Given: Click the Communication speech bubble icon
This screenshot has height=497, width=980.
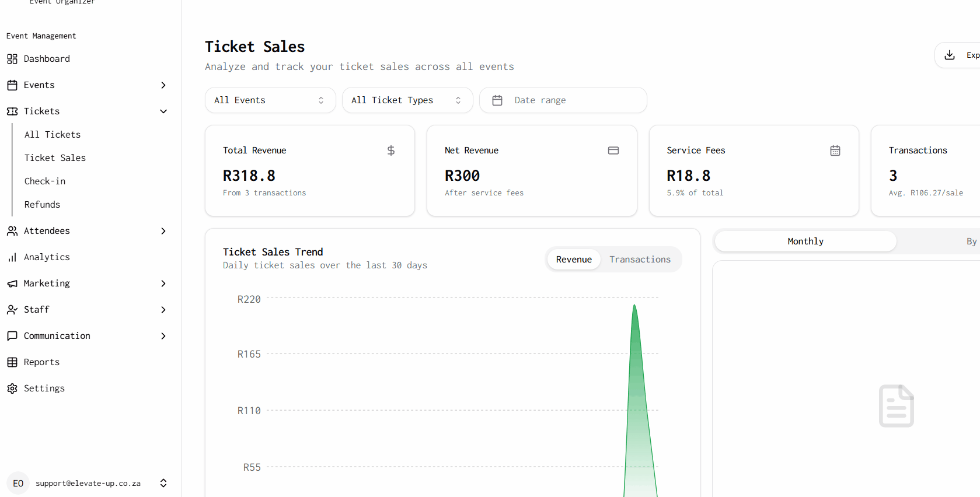Looking at the screenshot, I should [12, 336].
